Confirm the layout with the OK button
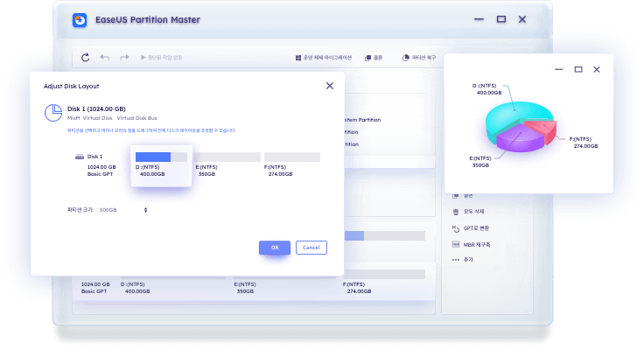Screen dimensions: 644x350 (275, 248)
